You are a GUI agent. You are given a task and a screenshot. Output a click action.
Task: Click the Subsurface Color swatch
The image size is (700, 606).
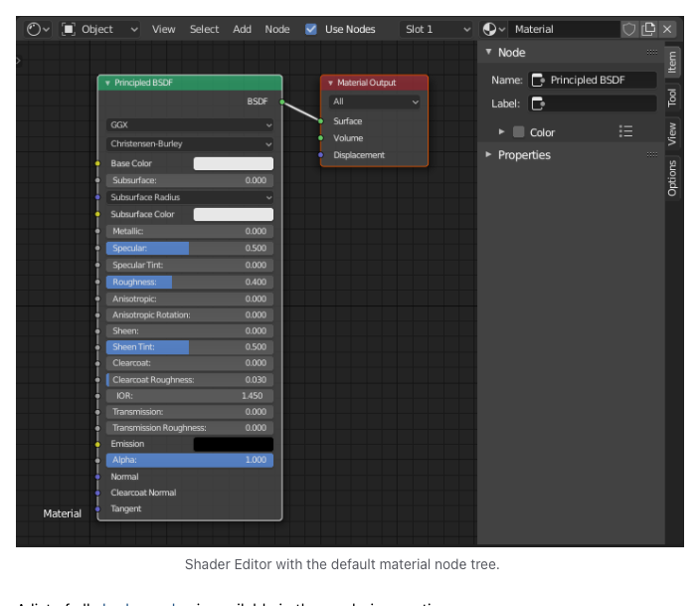(x=234, y=215)
